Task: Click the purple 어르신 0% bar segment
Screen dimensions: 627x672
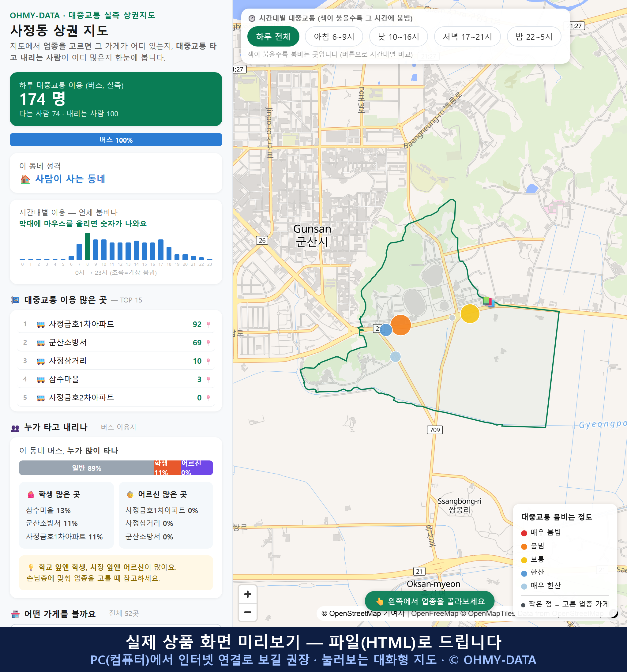Action: tap(197, 468)
